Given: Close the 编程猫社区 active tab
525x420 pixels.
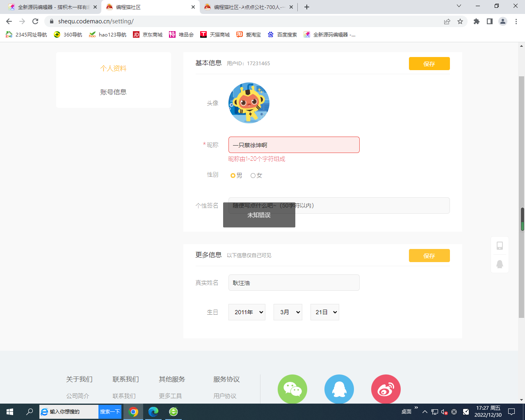Looking at the screenshot, I should point(193,7).
